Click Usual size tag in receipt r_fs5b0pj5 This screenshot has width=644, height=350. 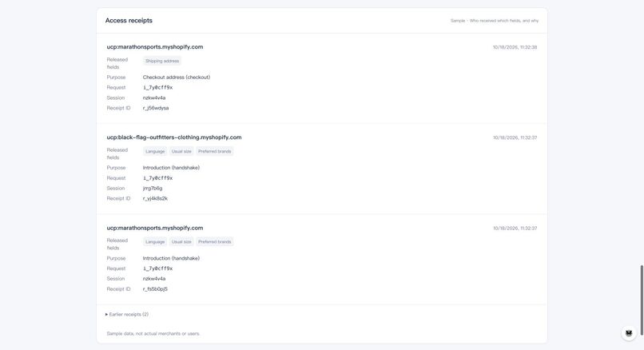(x=181, y=241)
